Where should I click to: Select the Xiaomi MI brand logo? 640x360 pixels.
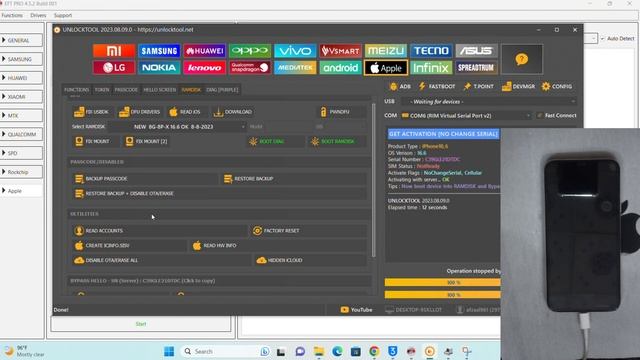(114, 51)
